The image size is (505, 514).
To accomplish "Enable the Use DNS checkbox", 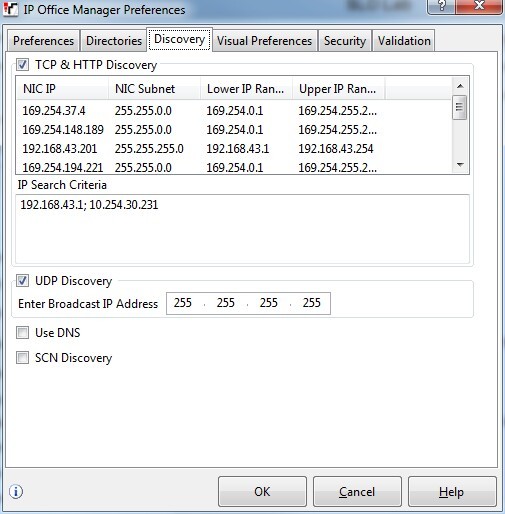I will (22, 332).
